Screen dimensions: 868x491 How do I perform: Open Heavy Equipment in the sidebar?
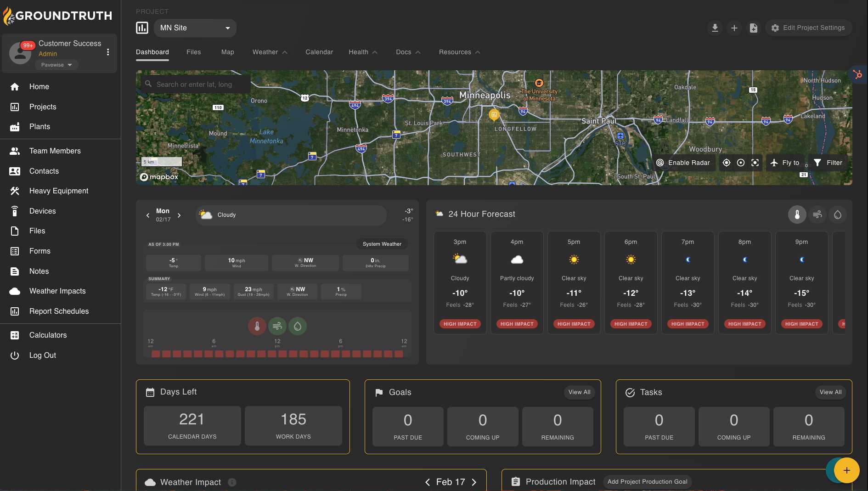59,191
